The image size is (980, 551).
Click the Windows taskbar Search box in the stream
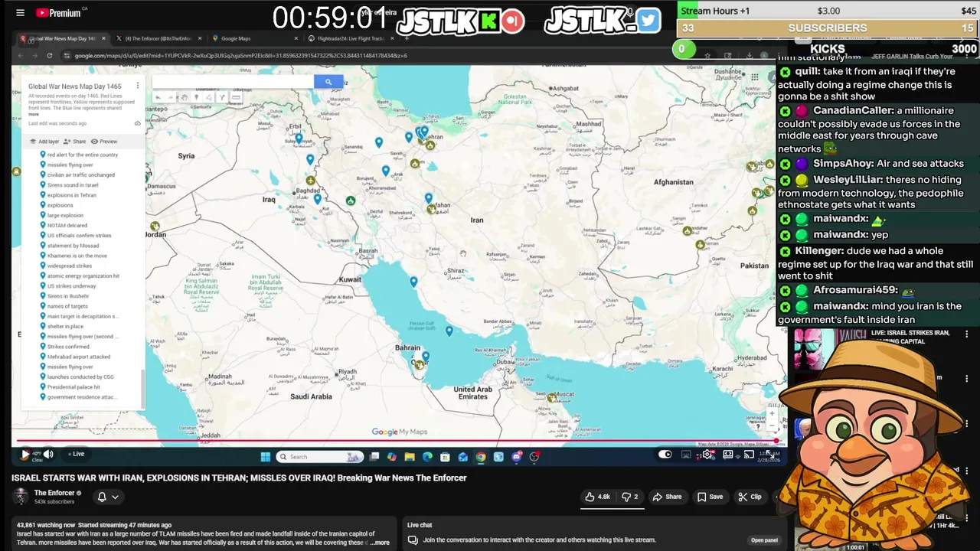(x=319, y=457)
